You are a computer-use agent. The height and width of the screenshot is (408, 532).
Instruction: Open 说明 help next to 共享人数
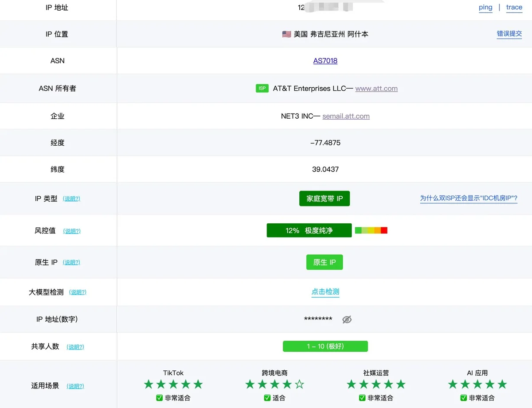click(x=75, y=347)
